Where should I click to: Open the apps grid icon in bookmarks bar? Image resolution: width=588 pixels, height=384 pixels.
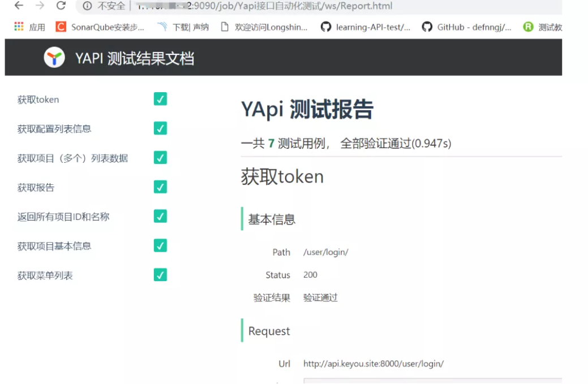coord(19,27)
